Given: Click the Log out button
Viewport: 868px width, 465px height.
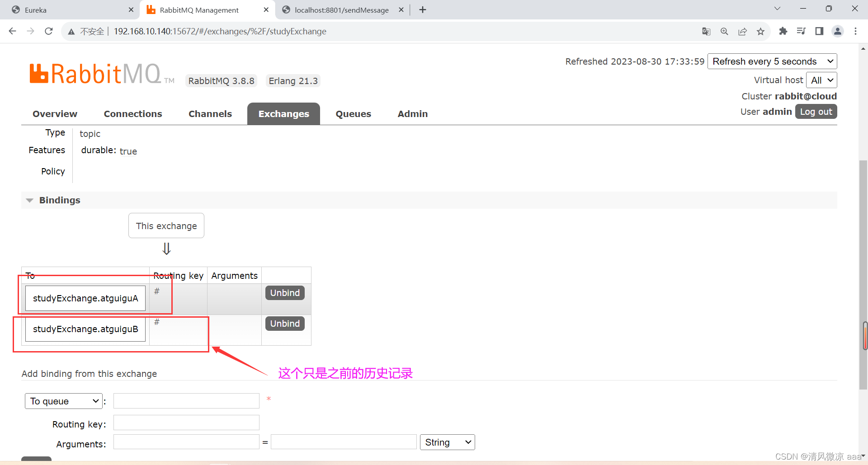Looking at the screenshot, I should (x=816, y=112).
